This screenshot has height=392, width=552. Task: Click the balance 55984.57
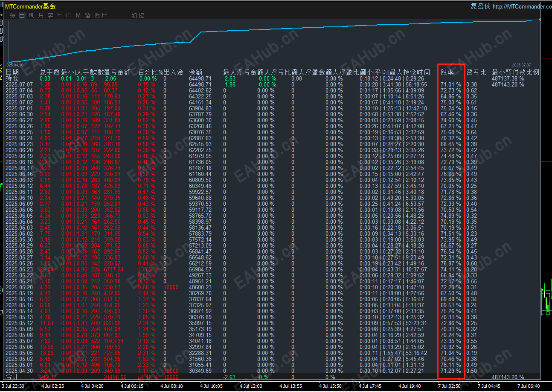(x=200, y=270)
